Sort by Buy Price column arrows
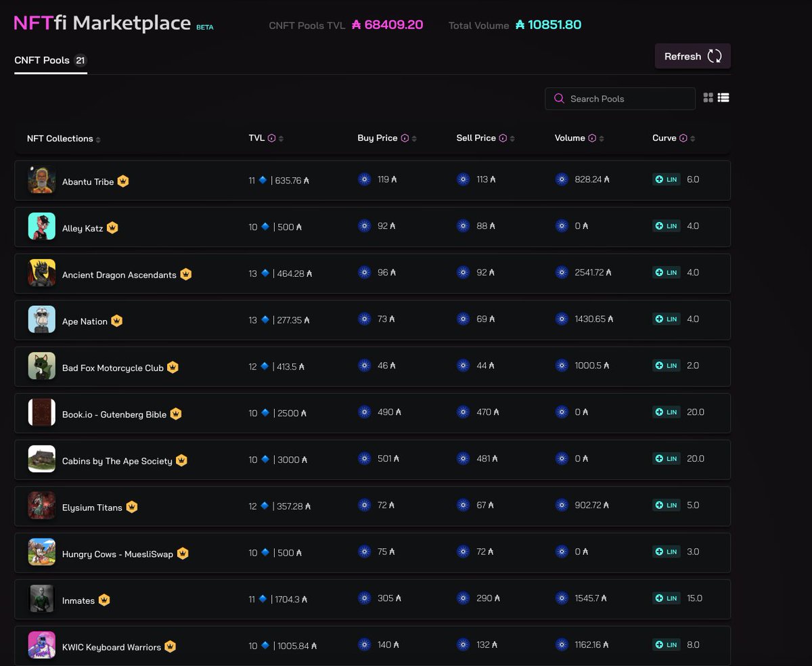Viewport: 812px width, 666px height. click(x=414, y=139)
